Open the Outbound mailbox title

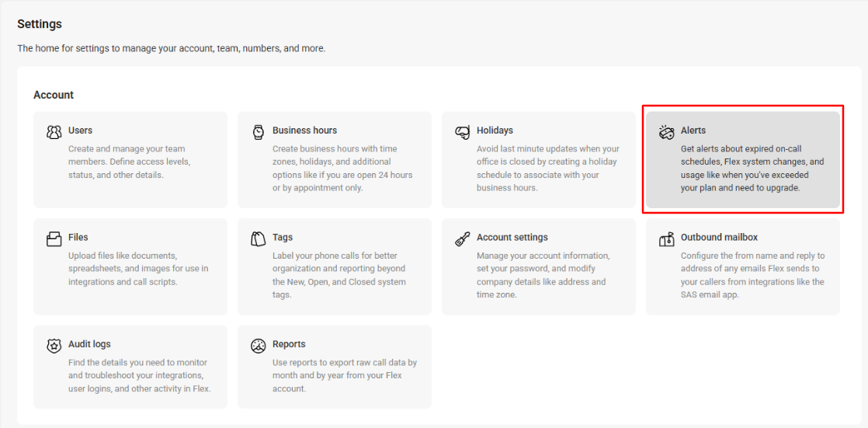click(719, 237)
